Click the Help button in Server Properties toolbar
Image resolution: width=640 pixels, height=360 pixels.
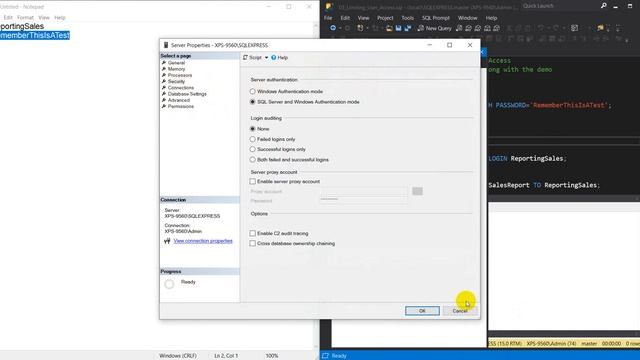click(x=280, y=58)
